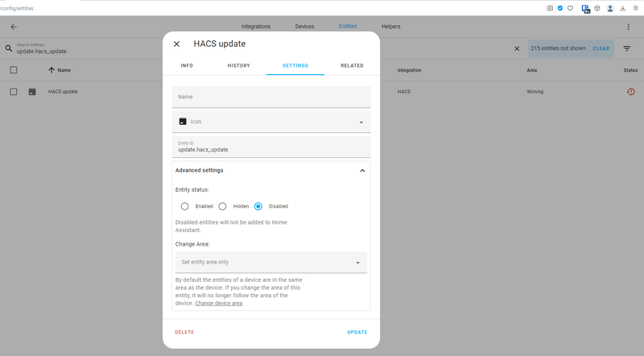Click CLEAR for hidden entities filter
The height and width of the screenshot is (356, 644).
601,48
